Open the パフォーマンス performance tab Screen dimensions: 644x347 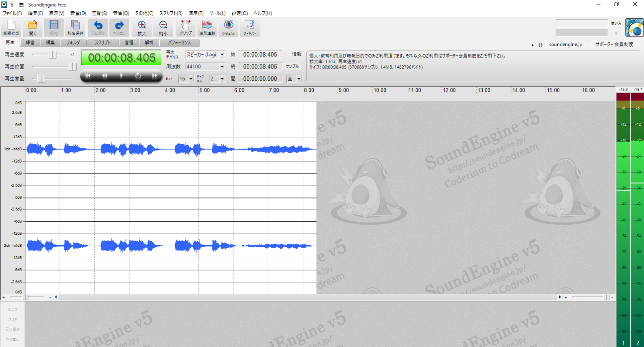click(x=180, y=43)
